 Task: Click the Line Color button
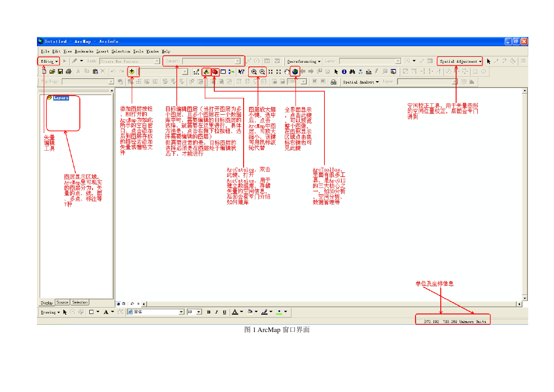[265, 312]
